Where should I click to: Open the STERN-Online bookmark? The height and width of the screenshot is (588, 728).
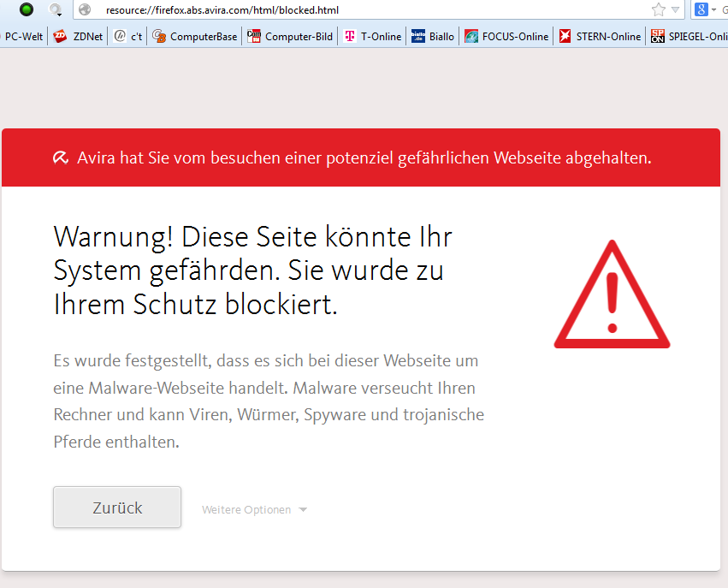[x=600, y=36]
